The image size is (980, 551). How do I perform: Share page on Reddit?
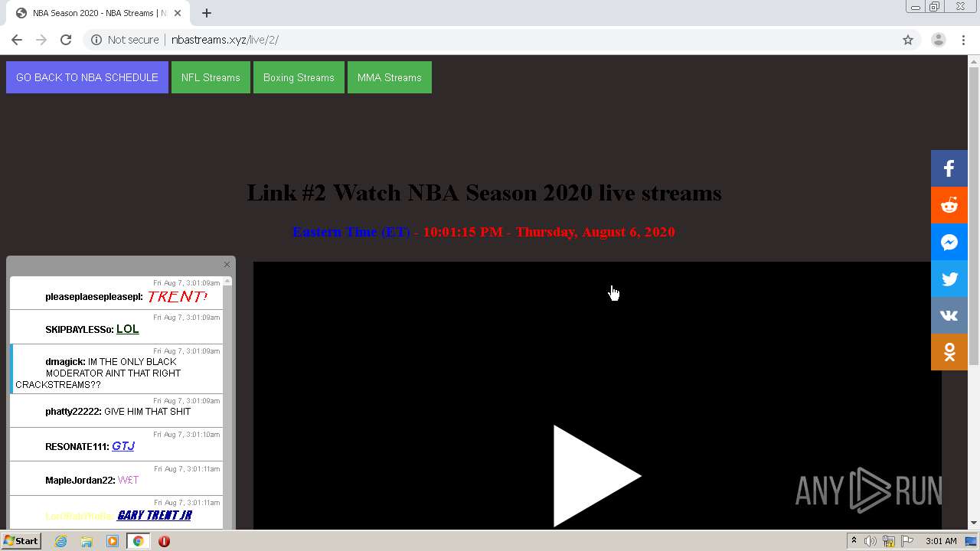coord(949,205)
